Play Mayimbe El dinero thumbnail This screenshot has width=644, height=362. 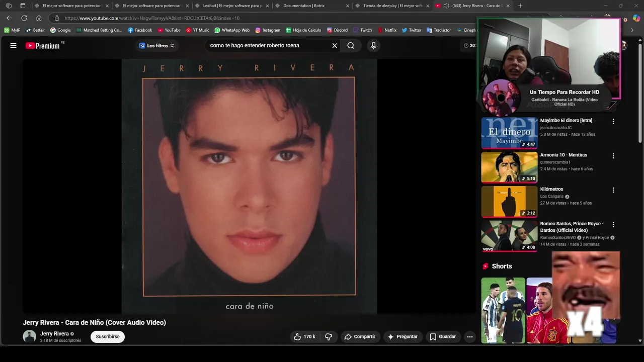point(509,133)
